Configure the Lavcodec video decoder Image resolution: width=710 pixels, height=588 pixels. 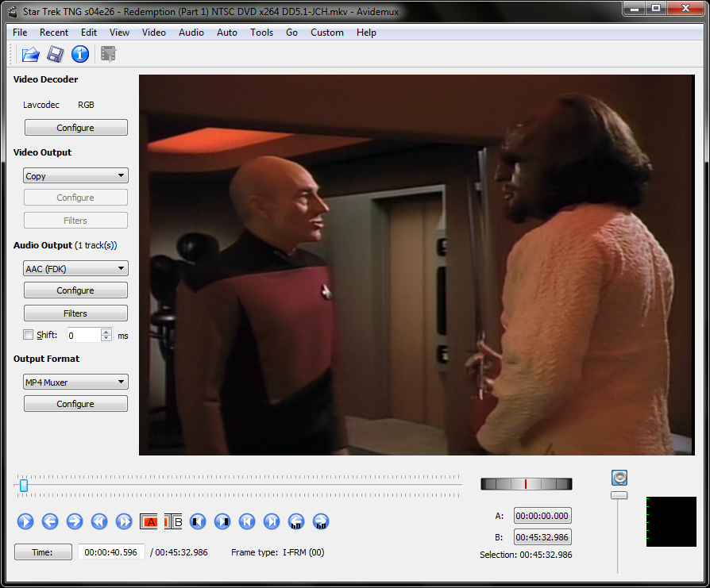tap(75, 128)
